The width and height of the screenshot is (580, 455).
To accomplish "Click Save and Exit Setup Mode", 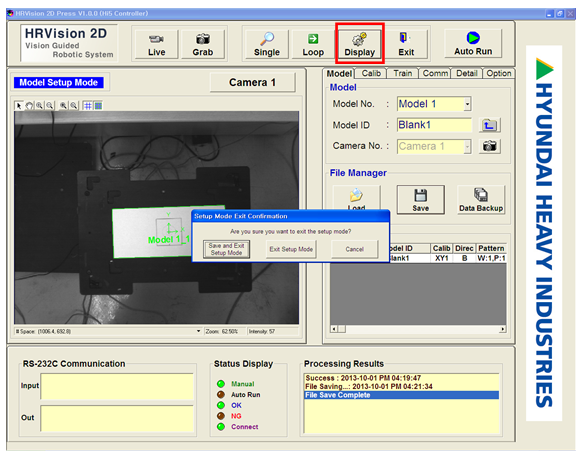I will 226,249.
